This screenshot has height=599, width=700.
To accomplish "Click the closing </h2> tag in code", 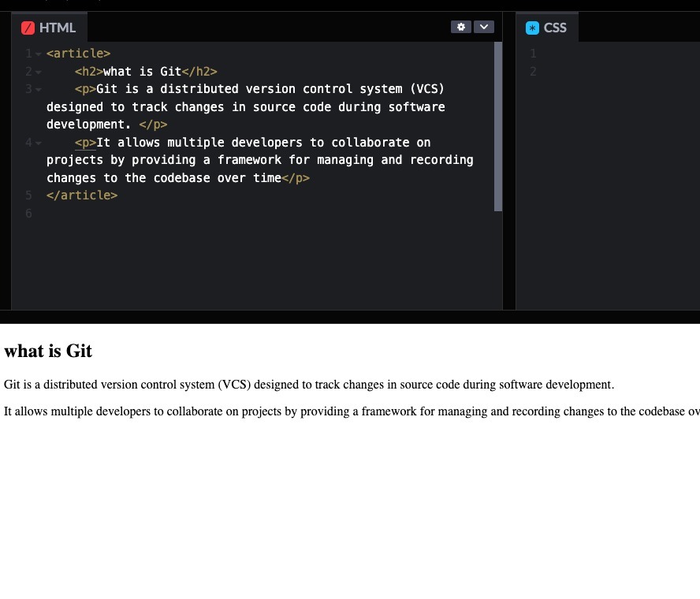I will (199, 72).
